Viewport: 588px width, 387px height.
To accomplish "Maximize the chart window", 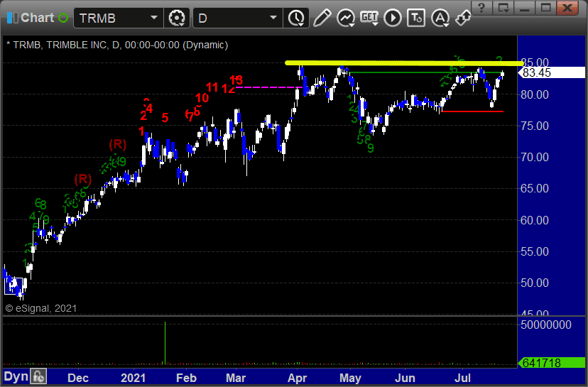I will tap(545, 8).
